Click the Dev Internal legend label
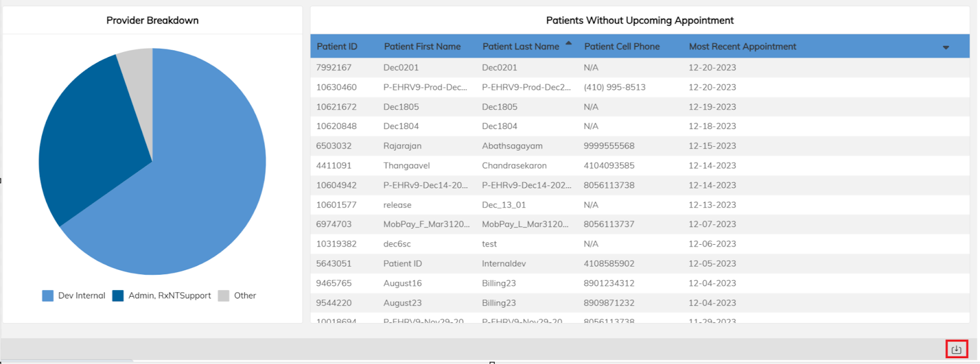The image size is (980, 364). (81, 295)
